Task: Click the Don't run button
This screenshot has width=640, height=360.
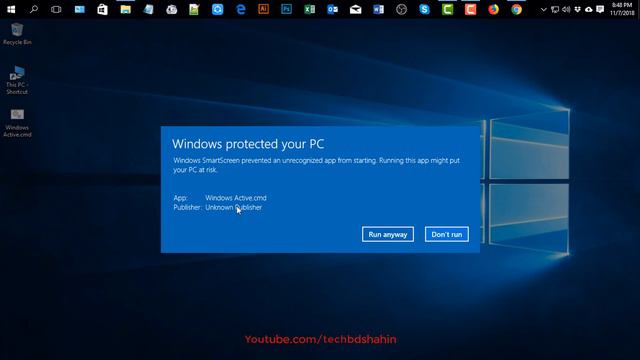Action: coord(447,234)
